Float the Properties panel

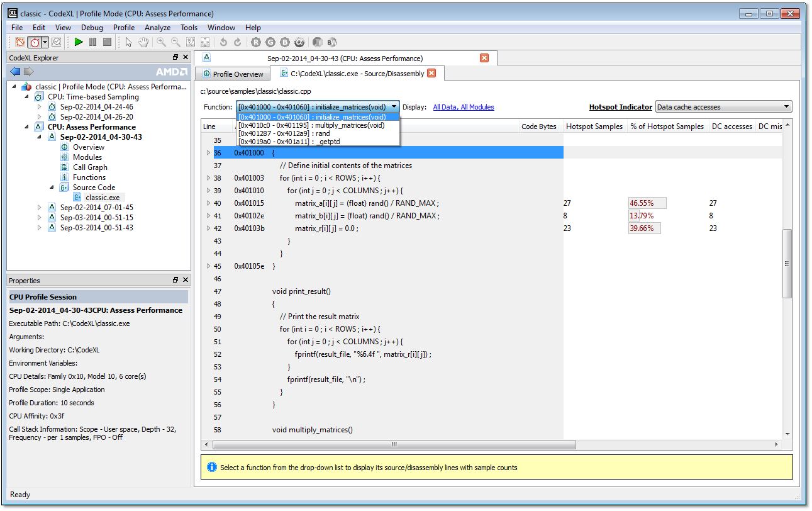(175, 280)
